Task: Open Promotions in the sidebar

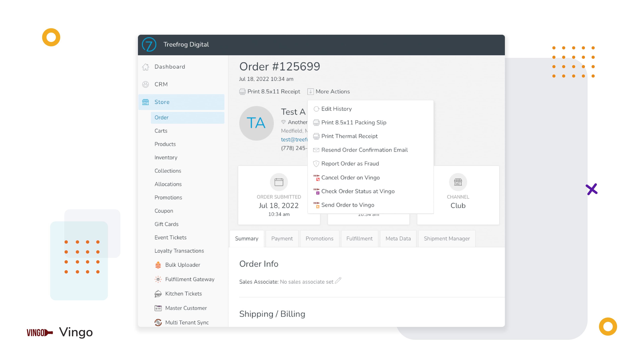Action: (168, 198)
